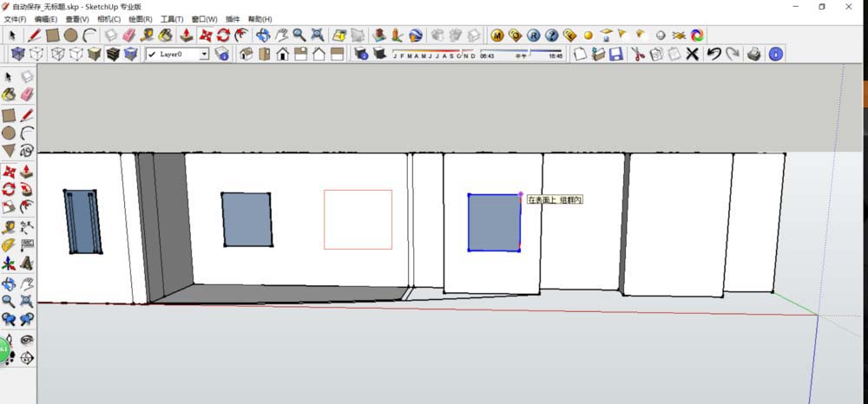Click the Model Info blue button
This screenshot has width=868, height=404.
coord(775,55)
